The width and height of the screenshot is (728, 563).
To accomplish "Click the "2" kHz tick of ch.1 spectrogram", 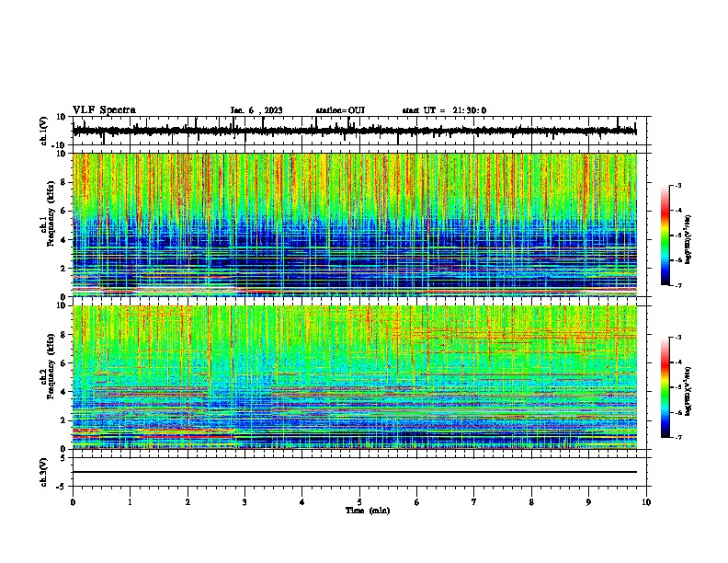I will tap(63, 268).
